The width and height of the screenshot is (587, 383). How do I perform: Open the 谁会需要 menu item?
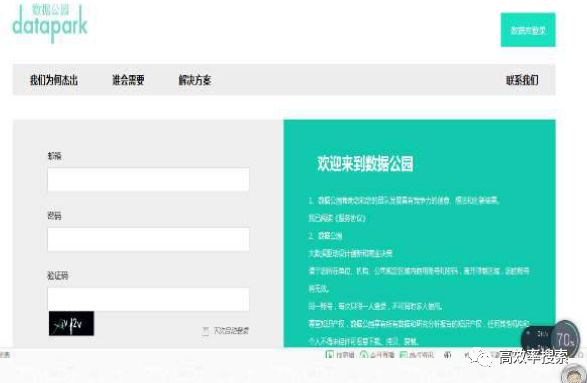click(128, 80)
